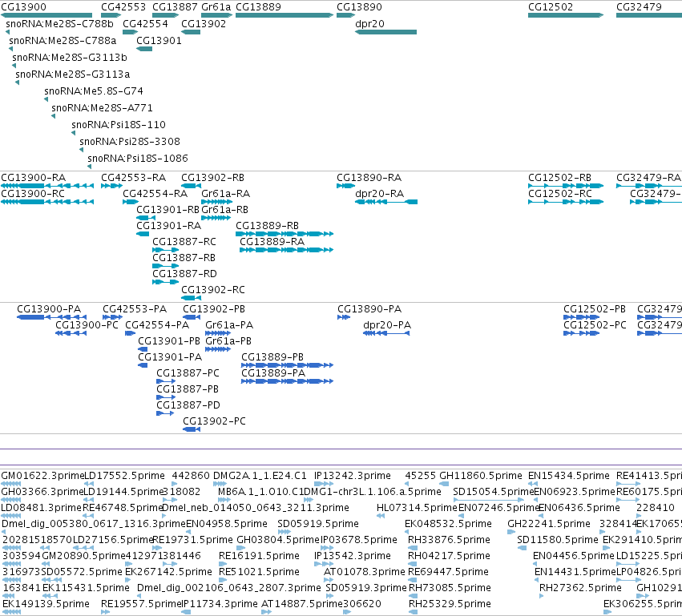Image resolution: width=682 pixels, height=616 pixels.
Task: Select the CG13902-PC protein label
Action: coord(215,421)
